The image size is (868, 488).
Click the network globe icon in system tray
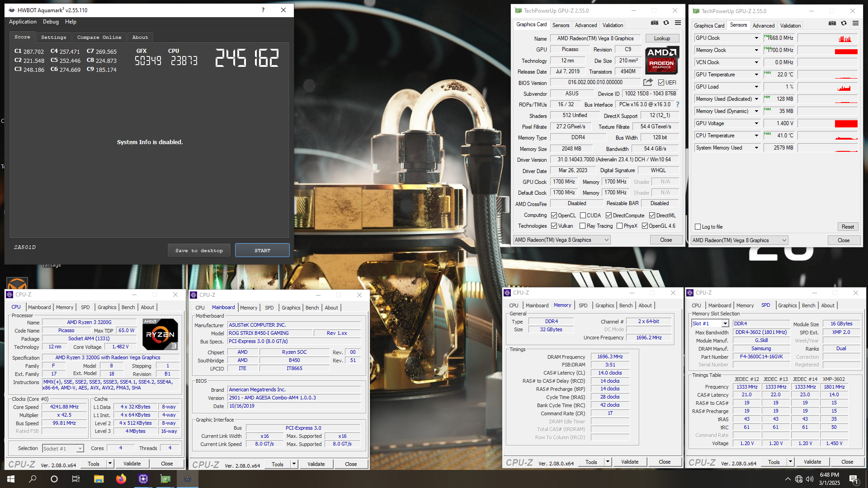pyautogui.click(x=799, y=479)
